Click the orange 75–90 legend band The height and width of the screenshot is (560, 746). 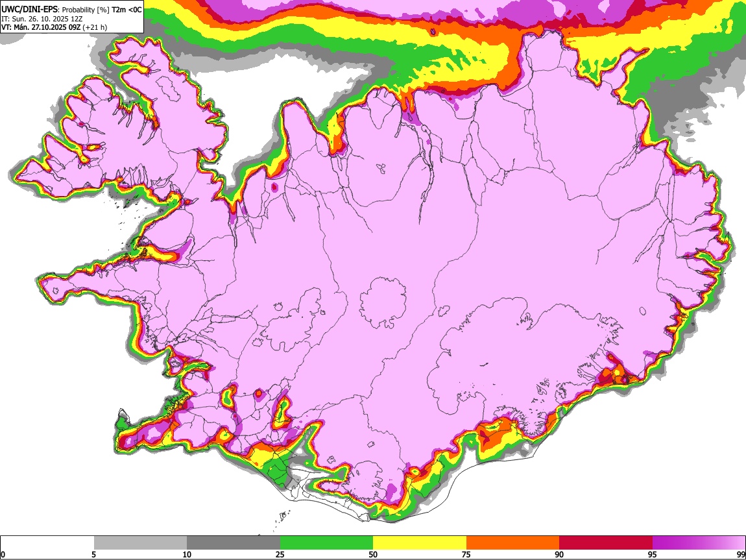click(x=512, y=543)
